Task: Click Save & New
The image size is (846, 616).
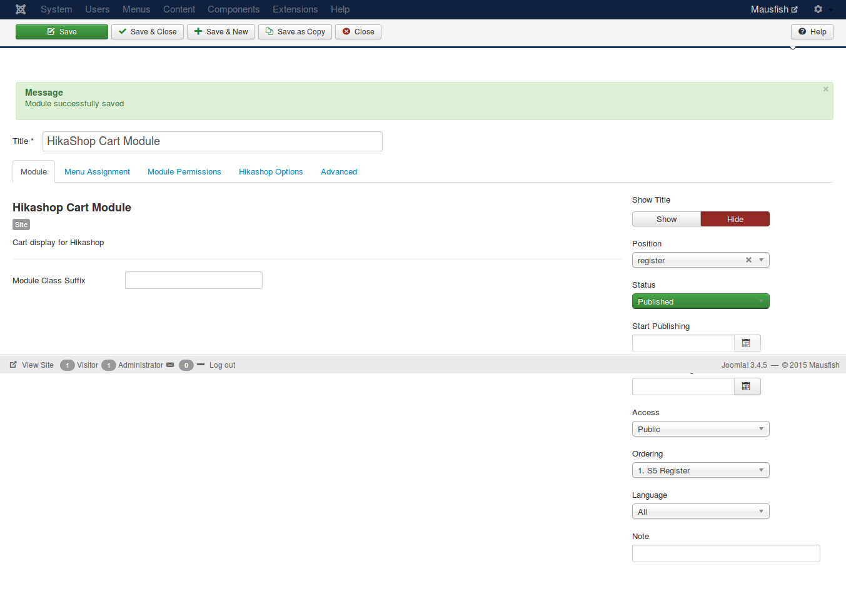Action: click(221, 32)
